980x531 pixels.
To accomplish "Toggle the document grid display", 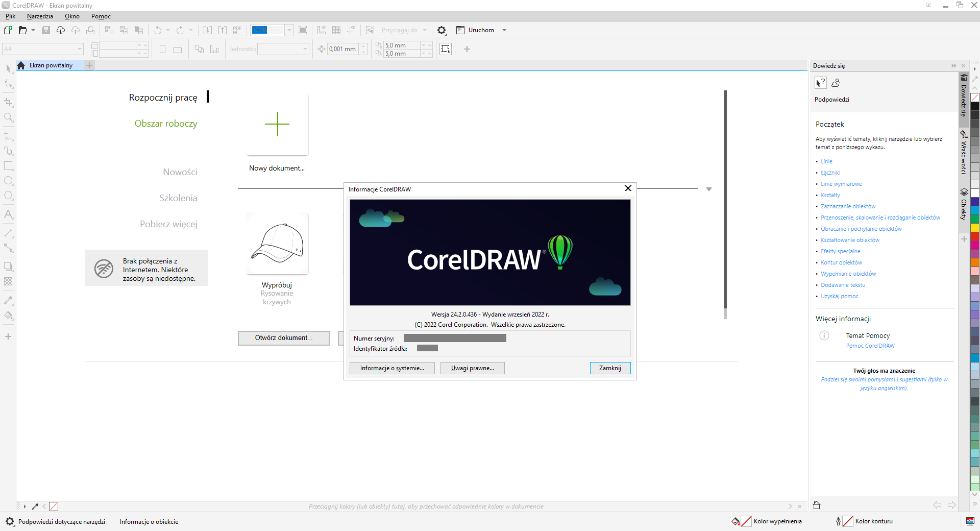I will point(336,30).
